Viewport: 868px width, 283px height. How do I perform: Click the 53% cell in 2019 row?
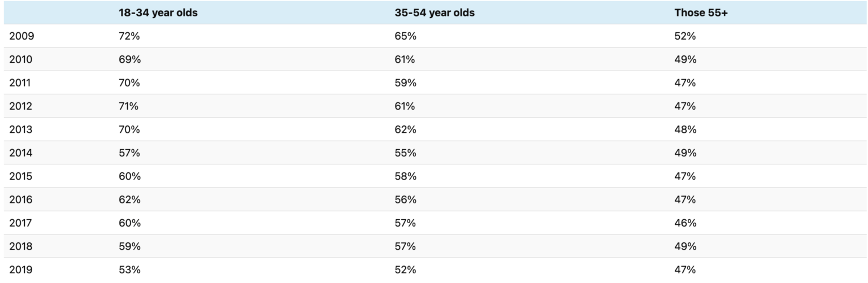[129, 270]
